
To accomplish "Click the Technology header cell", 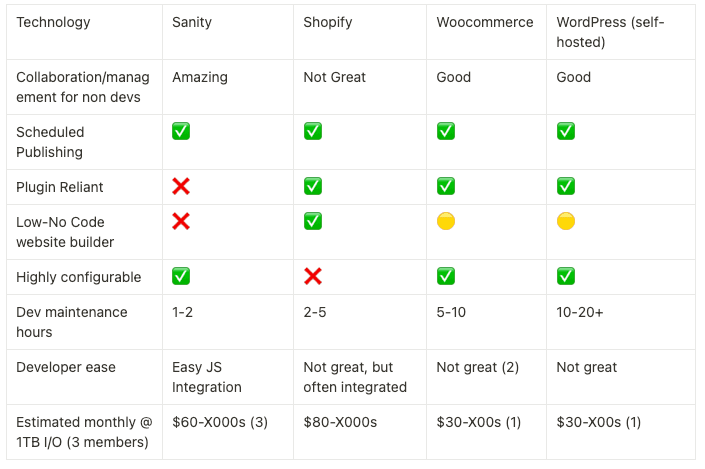I will [x=53, y=22].
